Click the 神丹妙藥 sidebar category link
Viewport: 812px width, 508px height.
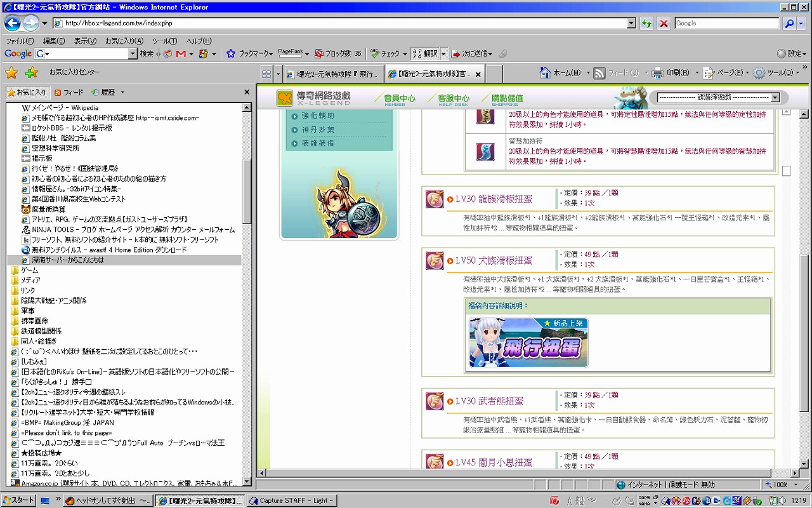point(318,130)
